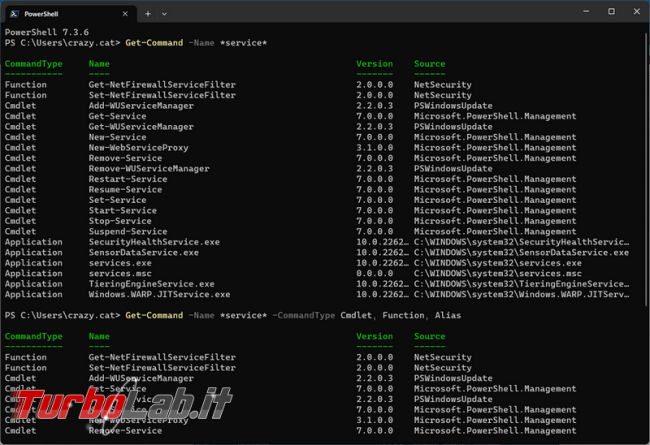Click path 'C:\WINDOWS\system32\services.exe'
This screenshot has height=445, width=650.
(497, 263)
